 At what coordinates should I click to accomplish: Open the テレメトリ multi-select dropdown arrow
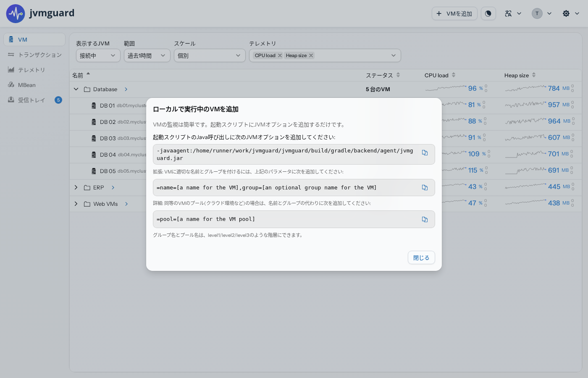[x=394, y=55]
